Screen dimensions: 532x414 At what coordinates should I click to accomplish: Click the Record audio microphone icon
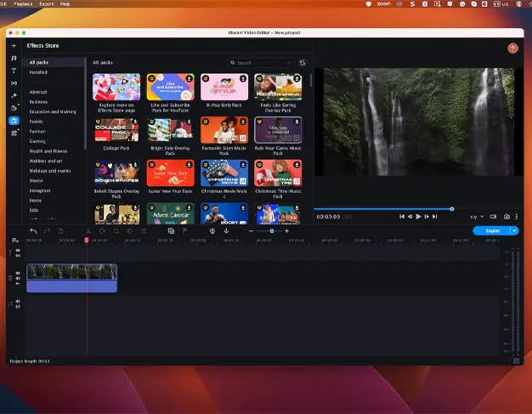226,231
